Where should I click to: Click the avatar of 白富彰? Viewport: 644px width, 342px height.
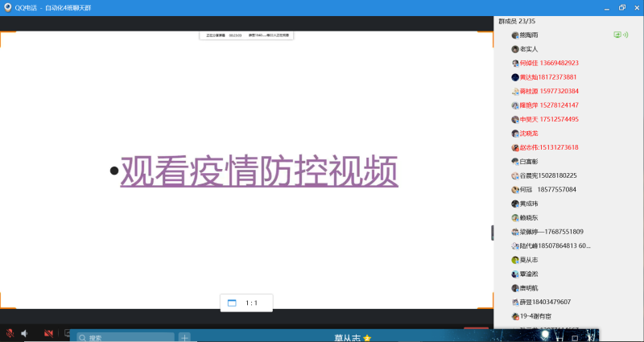[515, 162]
